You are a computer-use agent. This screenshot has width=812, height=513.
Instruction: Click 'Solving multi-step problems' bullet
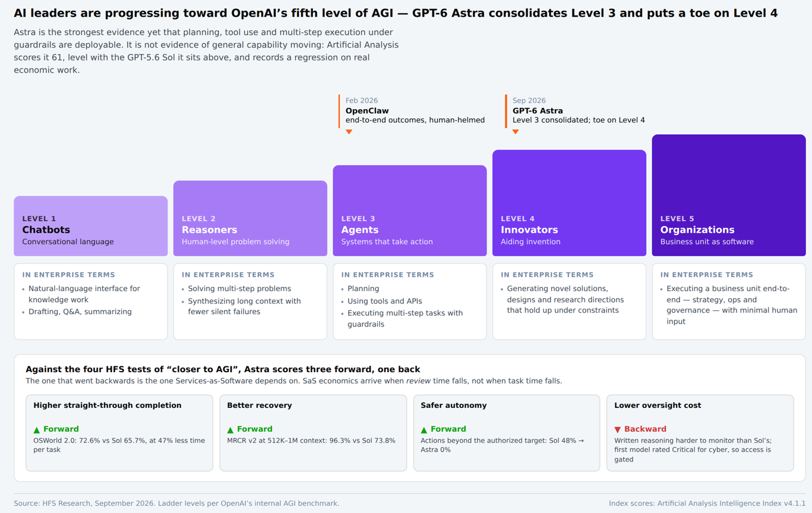click(239, 289)
